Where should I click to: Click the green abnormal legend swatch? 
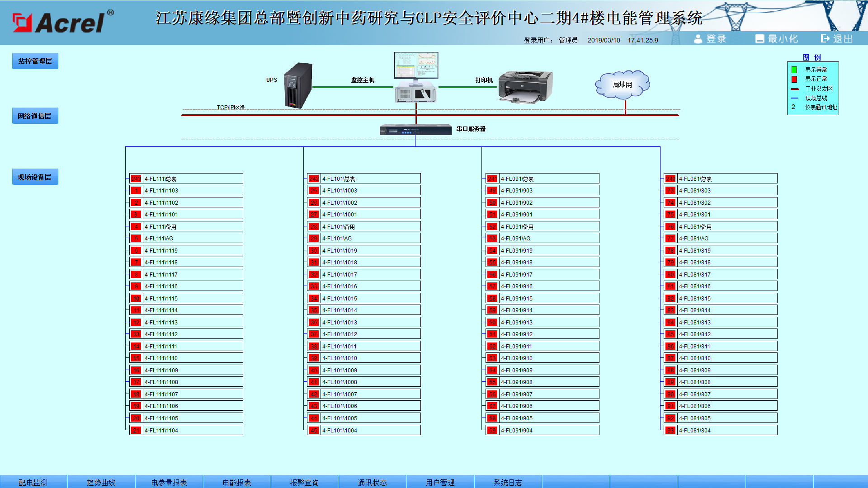794,70
